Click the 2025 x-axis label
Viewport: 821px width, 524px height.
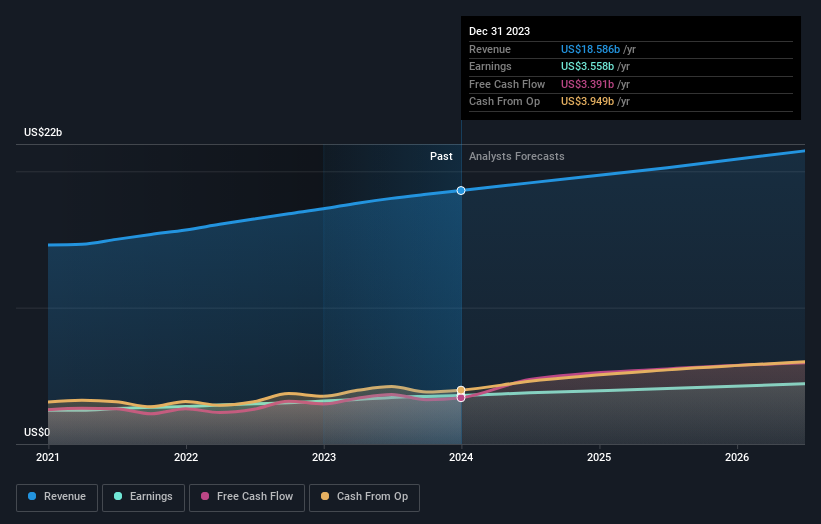point(599,457)
